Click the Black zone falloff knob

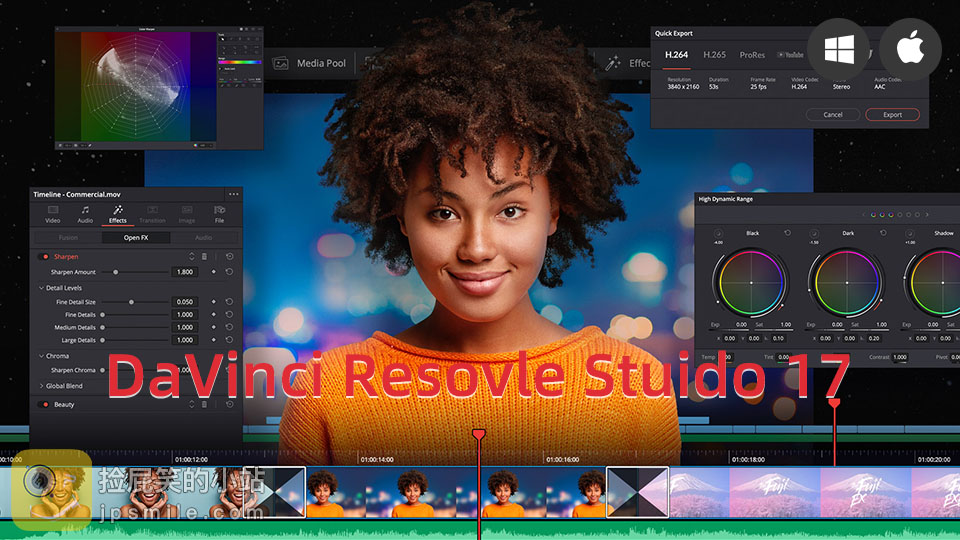[718, 234]
